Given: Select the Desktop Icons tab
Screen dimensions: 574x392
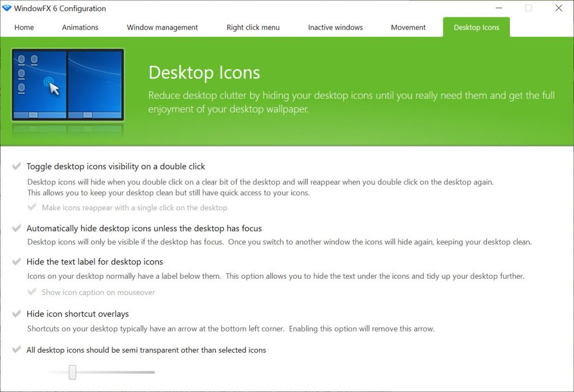Looking at the screenshot, I should click(476, 27).
